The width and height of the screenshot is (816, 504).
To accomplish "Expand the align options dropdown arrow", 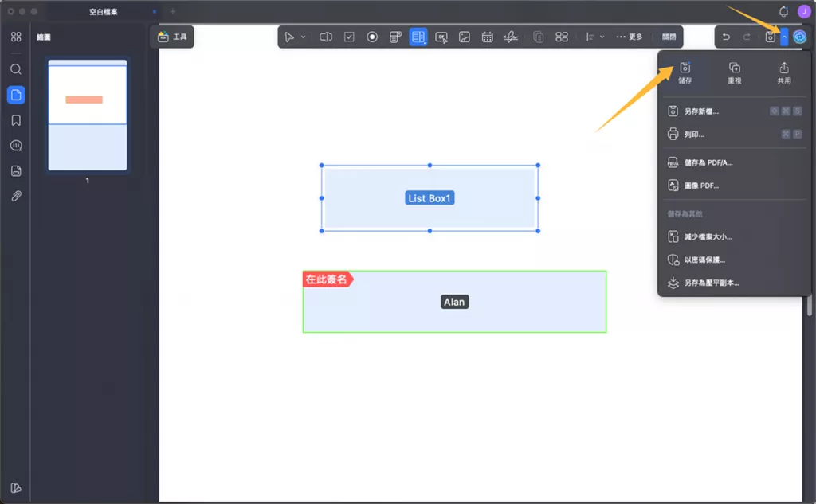I will click(x=602, y=37).
